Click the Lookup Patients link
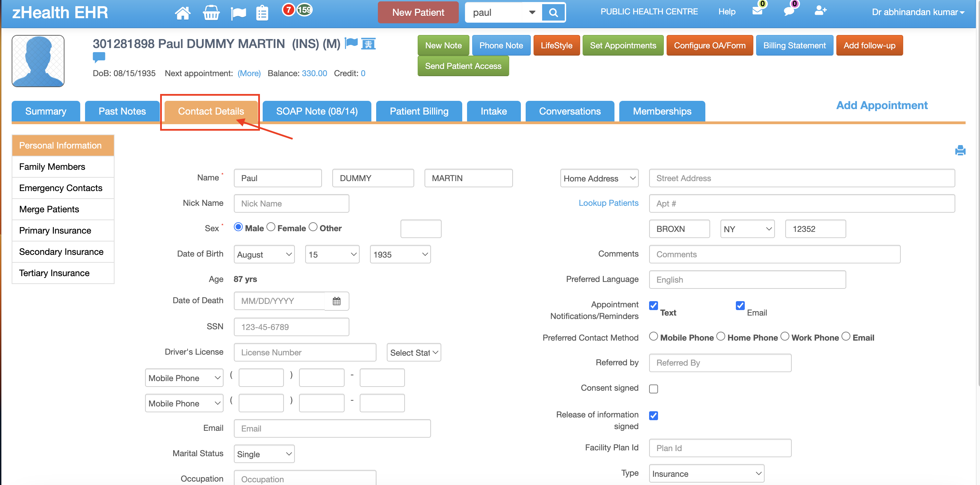The height and width of the screenshot is (485, 980). click(x=608, y=203)
